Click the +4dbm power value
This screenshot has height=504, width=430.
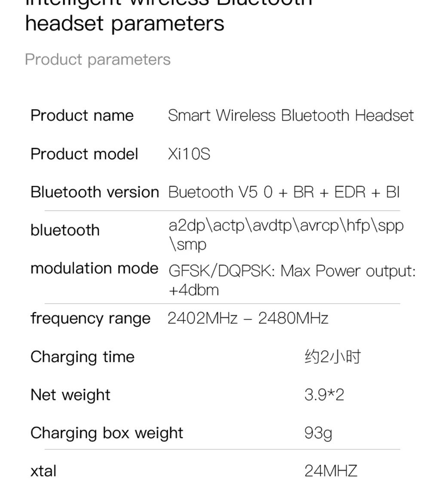(x=194, y=290)
